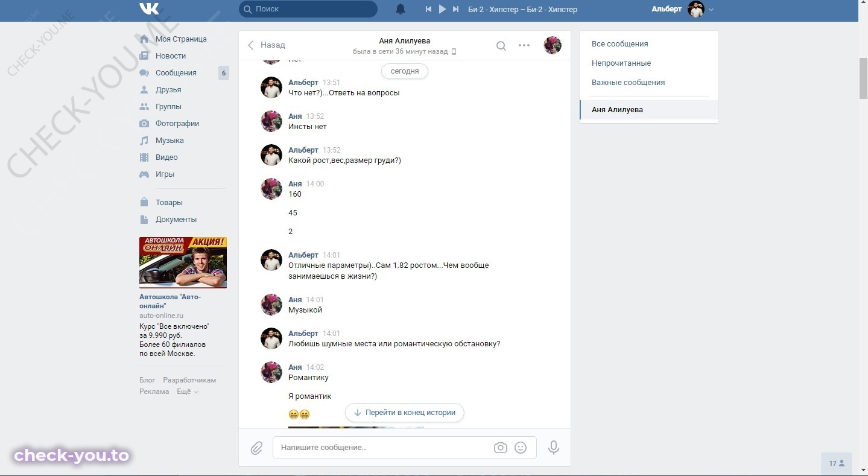The height and width of the screenshot is (476, 868).
Task: Play the Би-2 Хипстер track
Action: 442,9
